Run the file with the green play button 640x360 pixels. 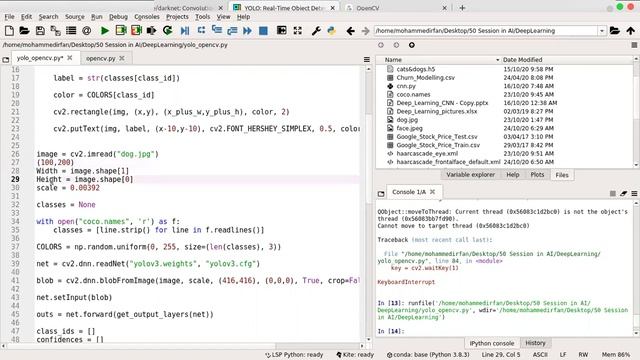[x=104, y=31]
